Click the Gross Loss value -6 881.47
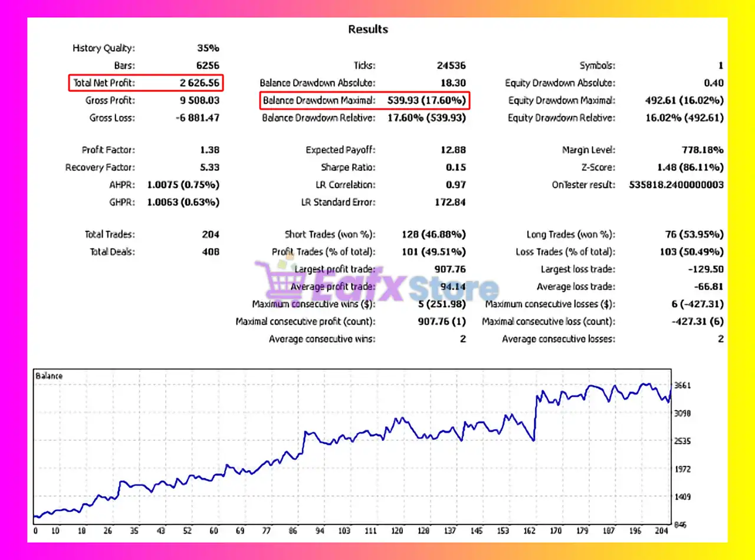Image resolution: width=755 pixels, height=560 pixels. tap(197, 118)
